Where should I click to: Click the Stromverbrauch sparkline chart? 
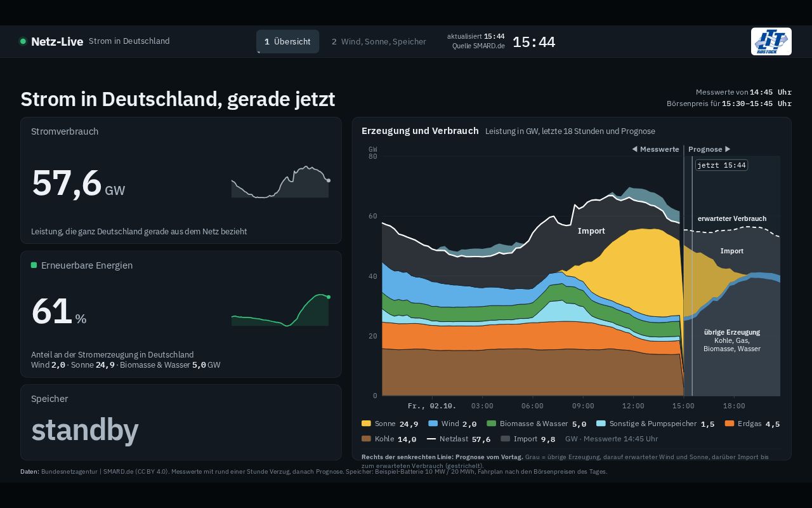click(x=280, y=182)
